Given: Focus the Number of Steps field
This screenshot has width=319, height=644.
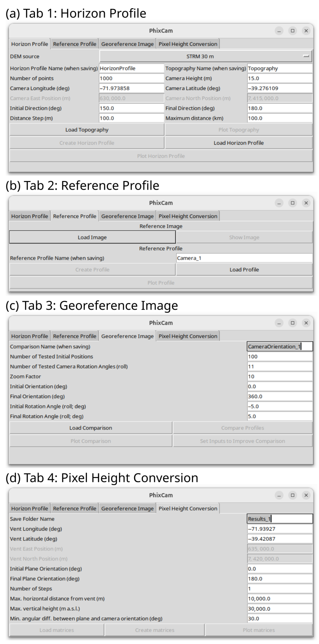Looking at the screenshot, I should coord(279,589).
